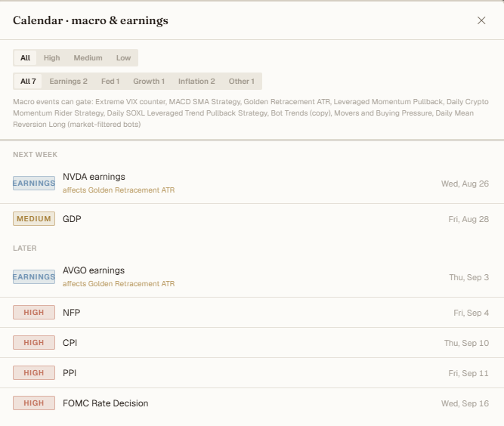Click affects Golden Retracement ATR under NVDA

119,190
